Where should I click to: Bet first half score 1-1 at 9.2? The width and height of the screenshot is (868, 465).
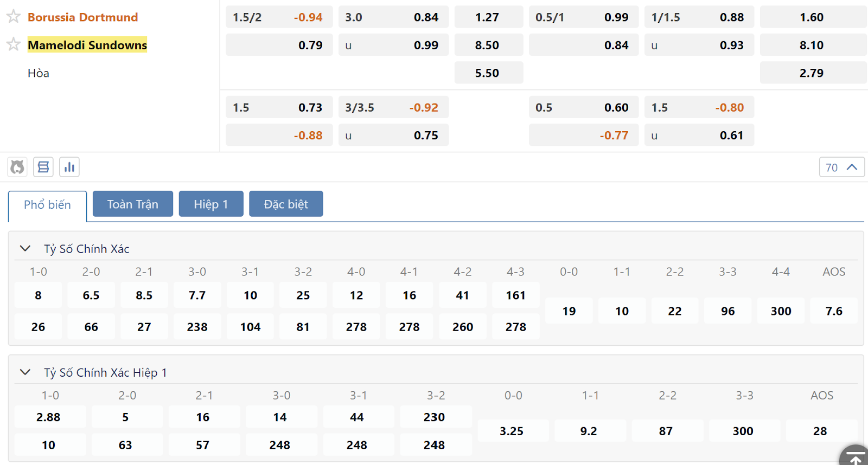click(x=590, y=431)
